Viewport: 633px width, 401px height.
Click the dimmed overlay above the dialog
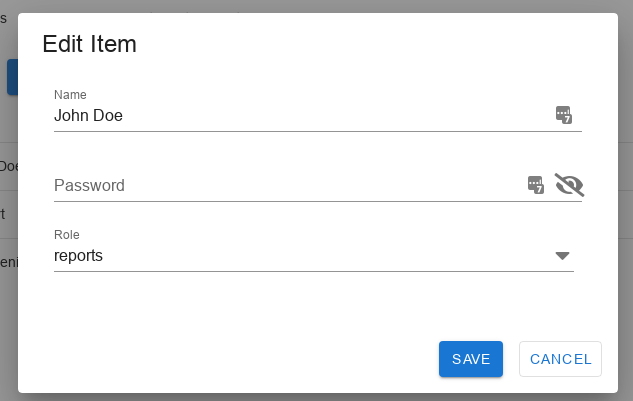[316, 6]
